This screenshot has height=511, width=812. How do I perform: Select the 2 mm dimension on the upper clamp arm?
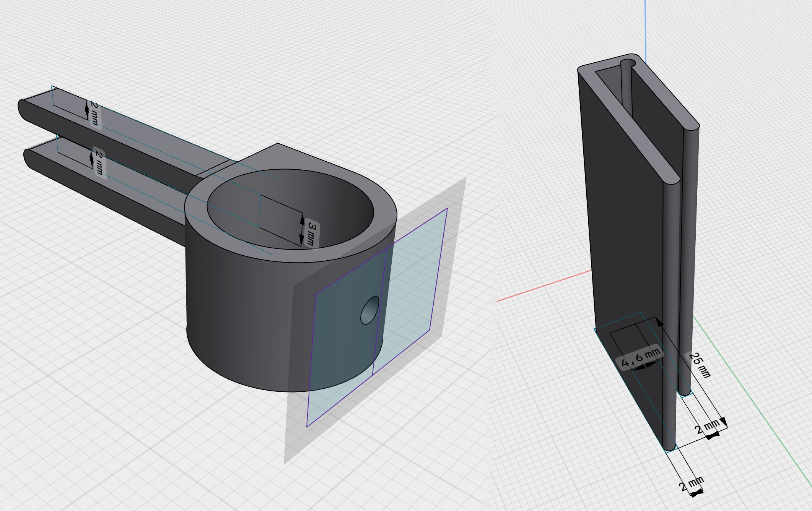(x=94, y=114)
